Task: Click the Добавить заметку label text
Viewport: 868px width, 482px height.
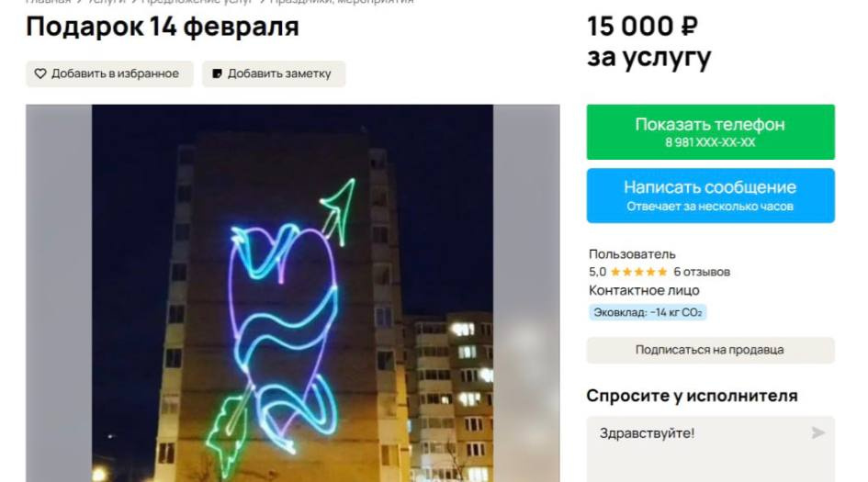Action: (x=279, y=73)
